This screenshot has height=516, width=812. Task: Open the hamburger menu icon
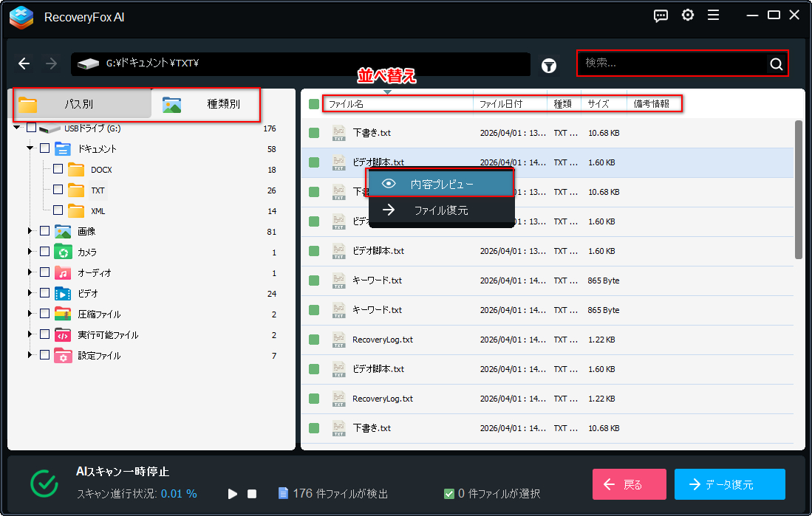tap(713, 16)
